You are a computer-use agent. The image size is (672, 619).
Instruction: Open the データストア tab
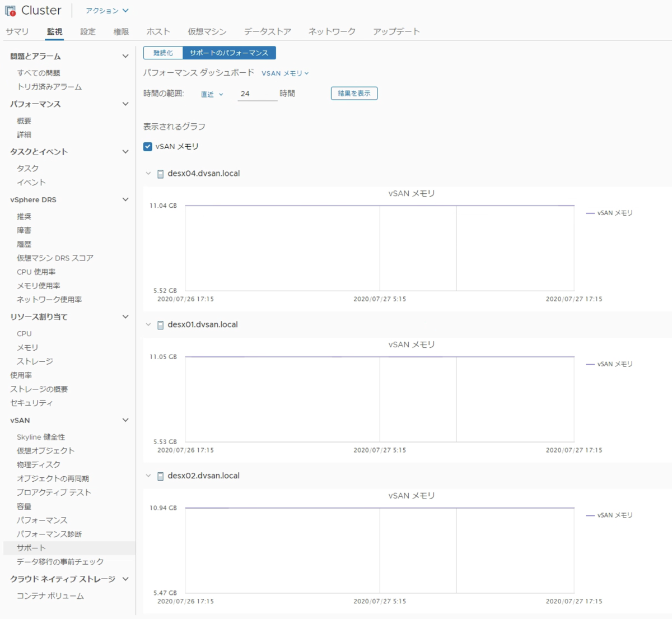click(x=268, y=31)
